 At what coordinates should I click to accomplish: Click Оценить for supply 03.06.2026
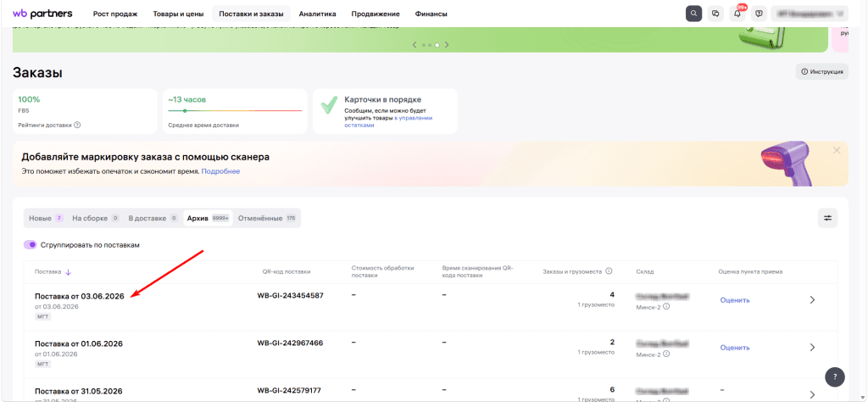tap(735, 300)
